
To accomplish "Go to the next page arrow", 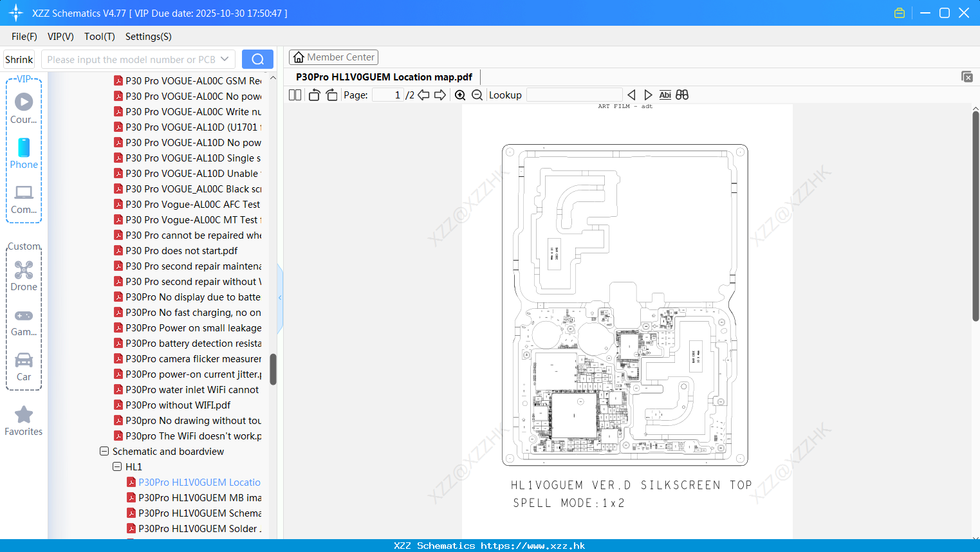I will coord(440,95).
